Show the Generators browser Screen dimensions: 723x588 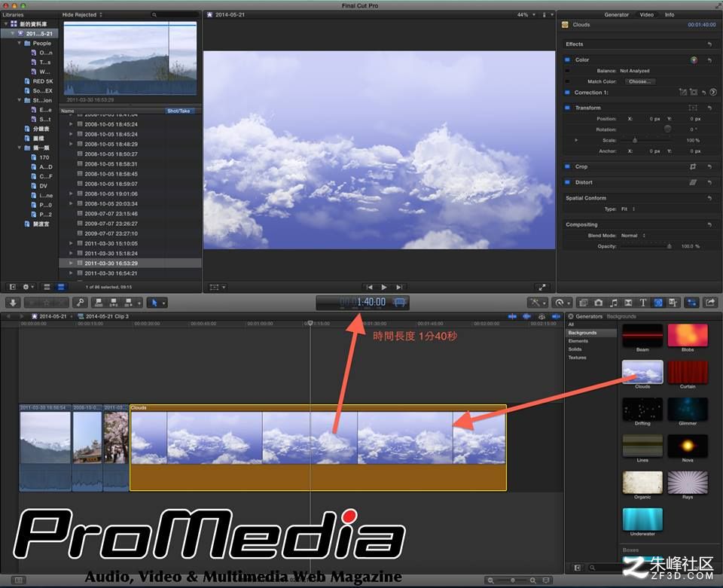pyautogui.click(x=658, y=303)
